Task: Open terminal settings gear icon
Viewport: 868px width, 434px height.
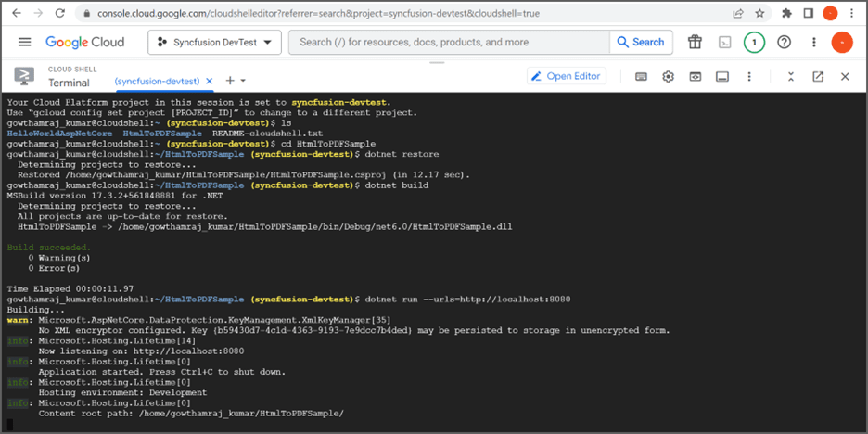Action: point(669,77)
